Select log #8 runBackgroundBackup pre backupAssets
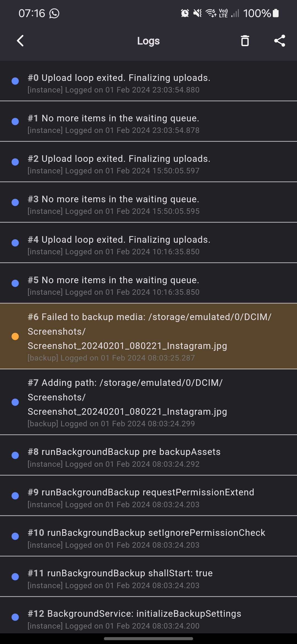 tap(148, 455)
